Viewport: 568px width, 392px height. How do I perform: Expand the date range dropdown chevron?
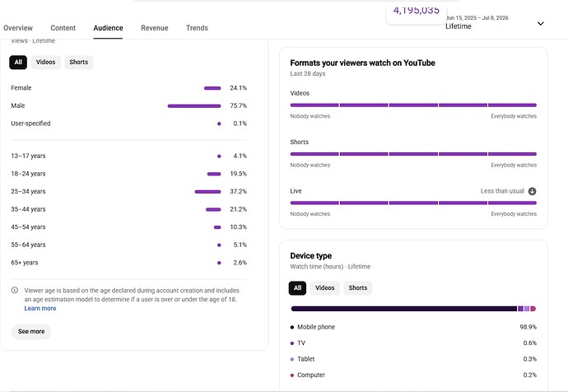coord(541,24)
